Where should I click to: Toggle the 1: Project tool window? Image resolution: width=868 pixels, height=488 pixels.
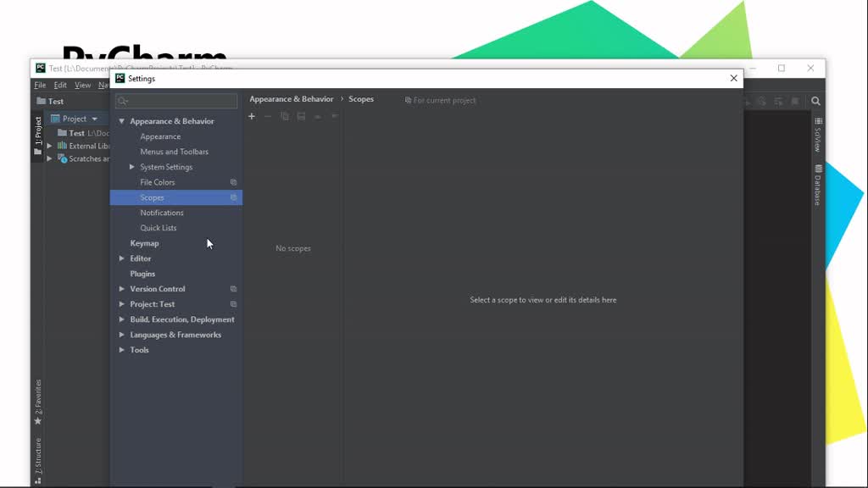37,136
